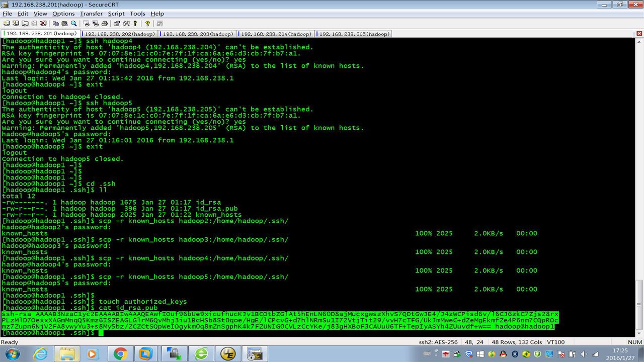Click the 'ssh2: AES-256' status entry
This screenshot has height=362, width=644.
point(438,342)
